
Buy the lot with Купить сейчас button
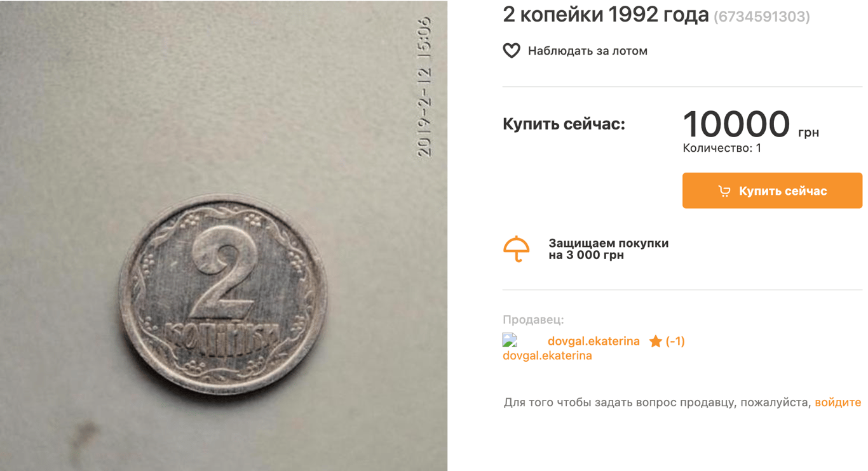click(772, 190)
